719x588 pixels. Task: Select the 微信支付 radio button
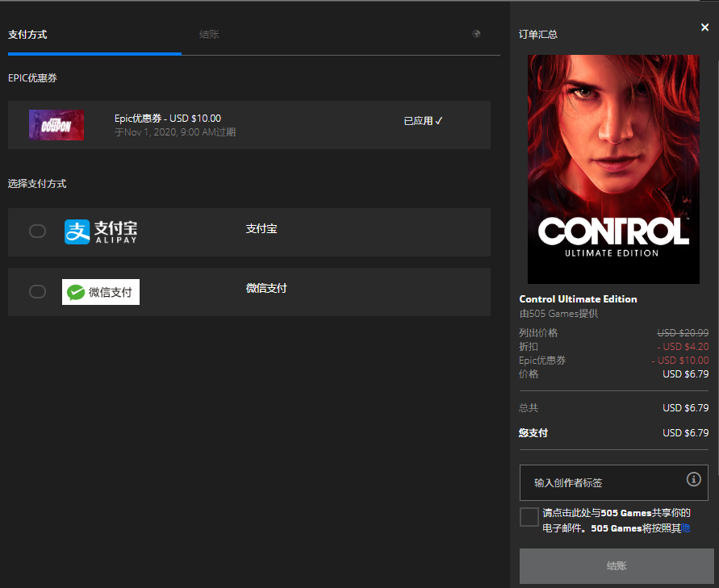37,291
